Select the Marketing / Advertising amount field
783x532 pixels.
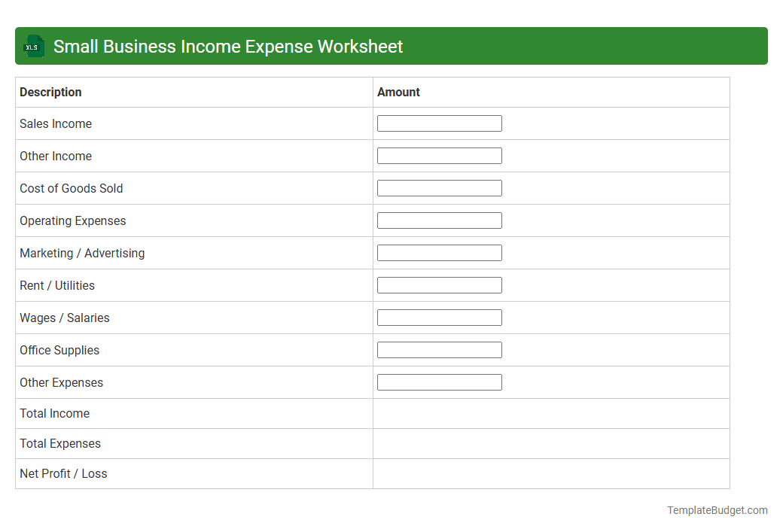tap(439, 252)
